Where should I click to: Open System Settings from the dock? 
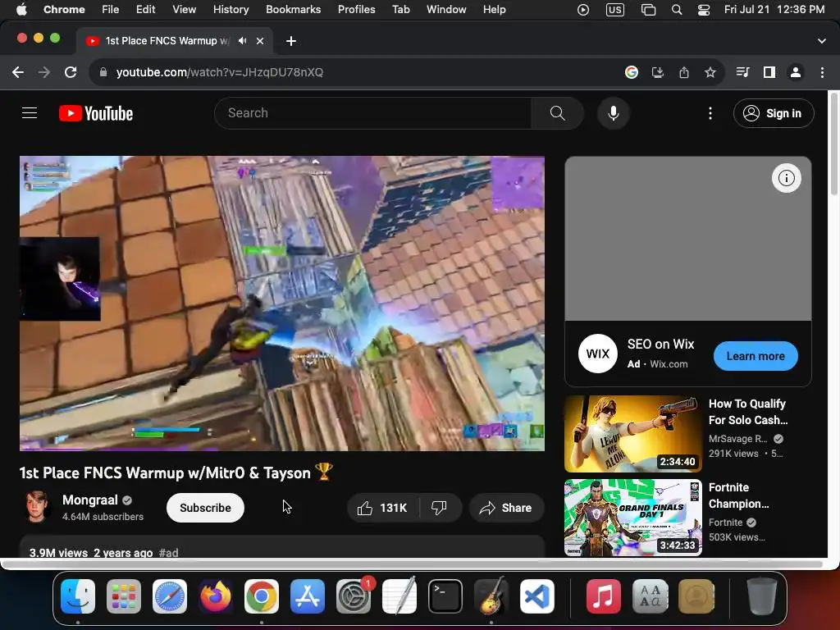click(354, 596)
